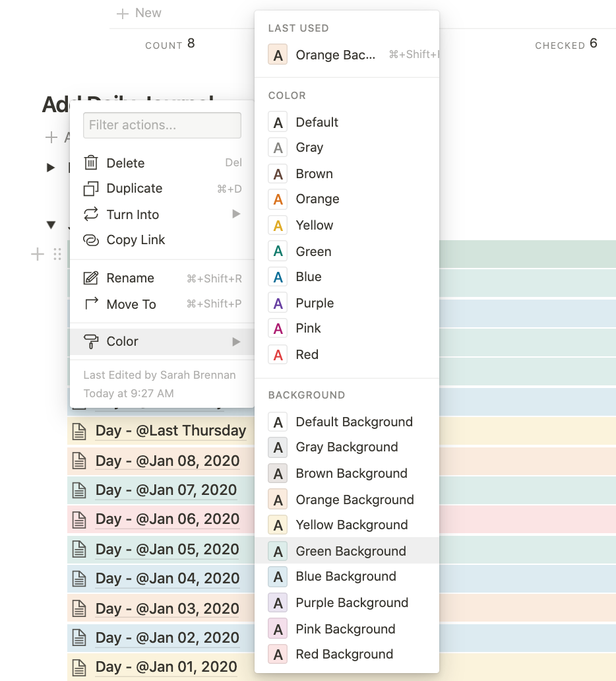Screen dimensions: 616x681
Task: Apply Blue text color
Action: tap(347, 276)
